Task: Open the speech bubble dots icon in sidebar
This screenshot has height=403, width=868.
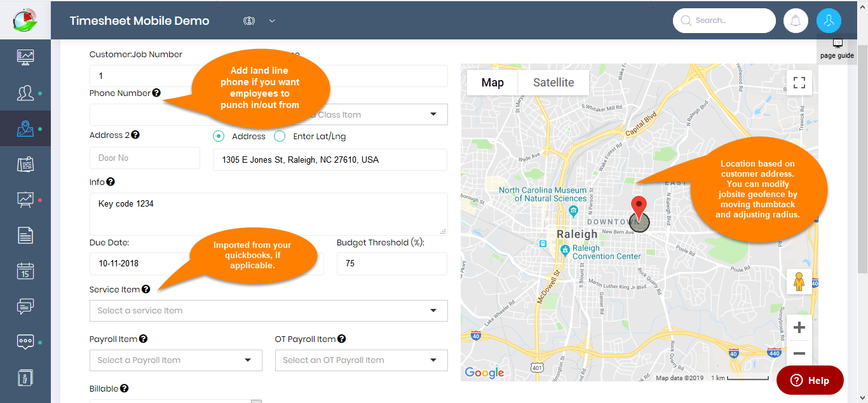Action: click(x=25, y=342)
